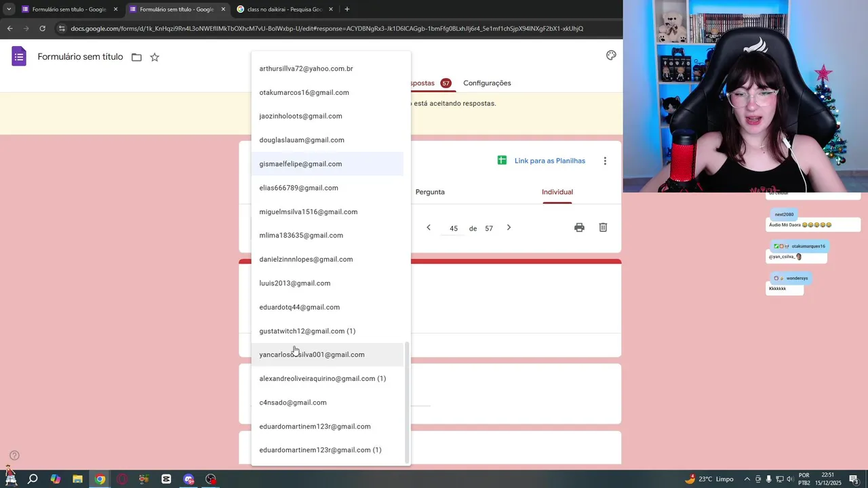Image resolution: width=868 pixels, height=488 pixels.
Task: Open the Configurações tab
Action: click(x=487, y=83)
